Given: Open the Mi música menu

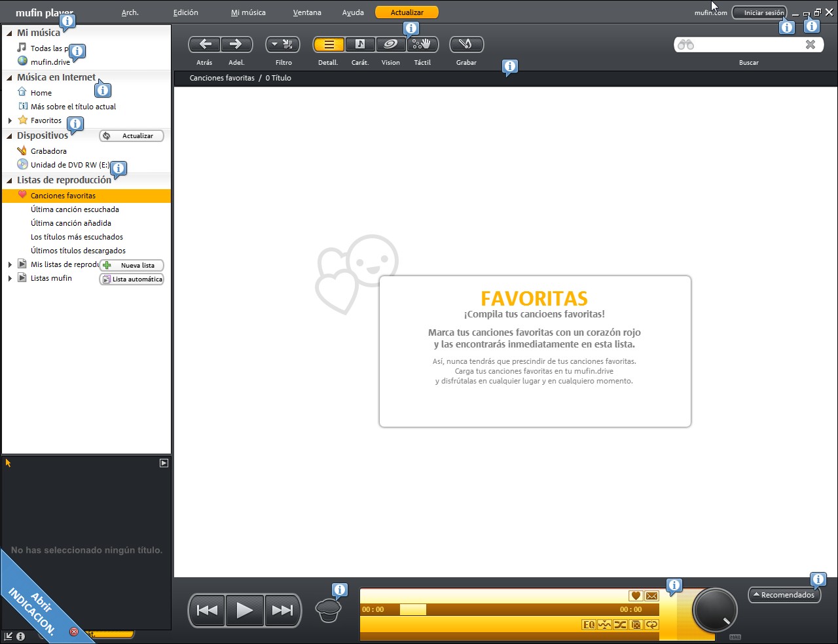Looking at the screenshot, I should pos(248,12).
